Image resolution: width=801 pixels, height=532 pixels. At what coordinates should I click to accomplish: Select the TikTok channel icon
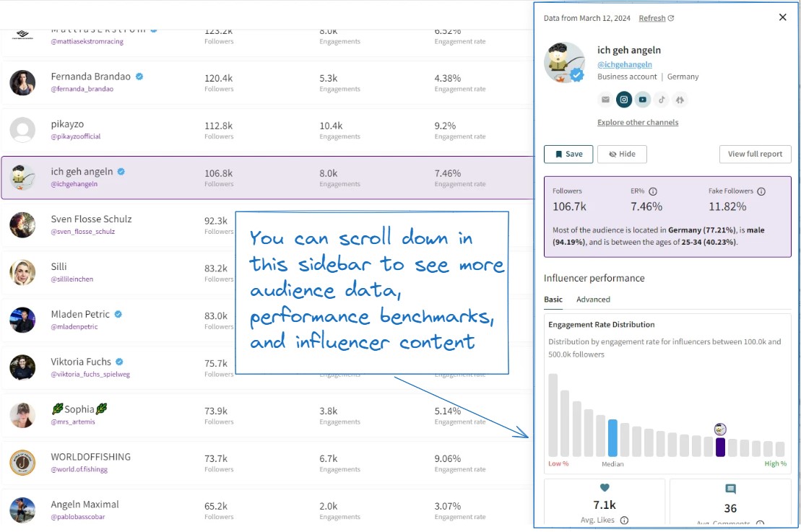click(662, 100)
